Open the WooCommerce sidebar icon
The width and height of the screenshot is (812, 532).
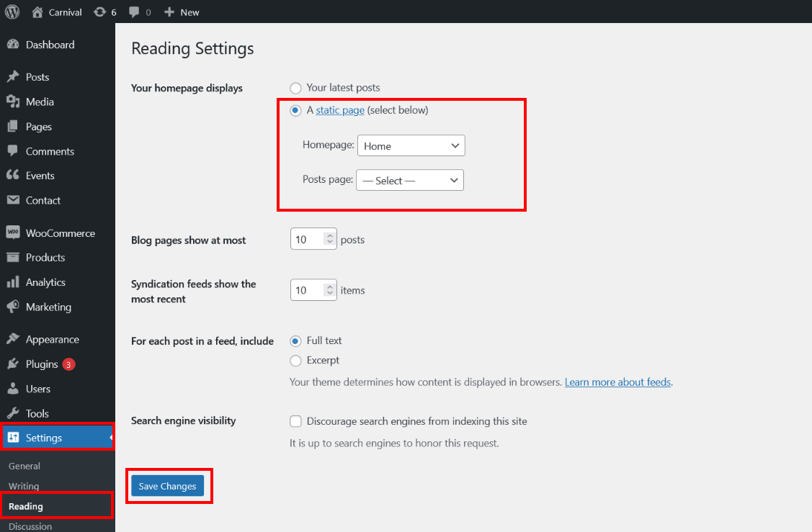pyautogui.click(x=12, y=233)
